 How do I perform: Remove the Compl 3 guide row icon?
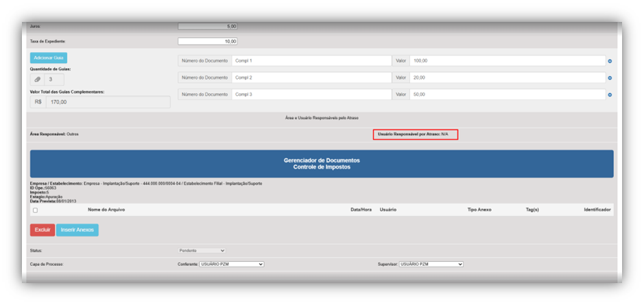(x=610, y=95)
